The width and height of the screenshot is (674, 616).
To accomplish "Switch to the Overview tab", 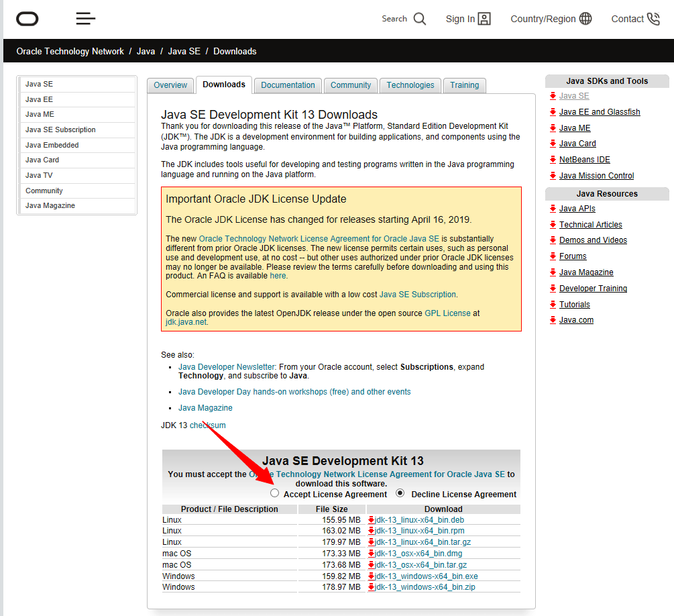I will tap(170, 85).
